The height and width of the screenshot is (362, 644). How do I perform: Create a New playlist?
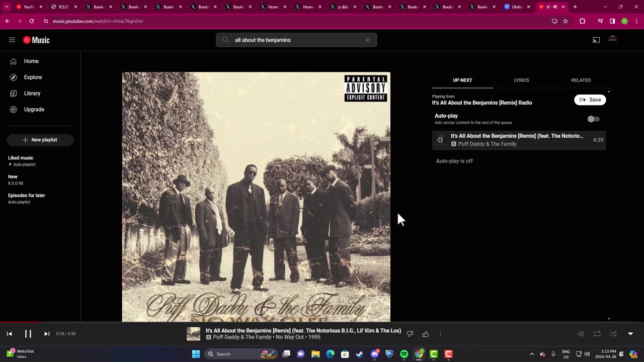[x=40, y=140]
